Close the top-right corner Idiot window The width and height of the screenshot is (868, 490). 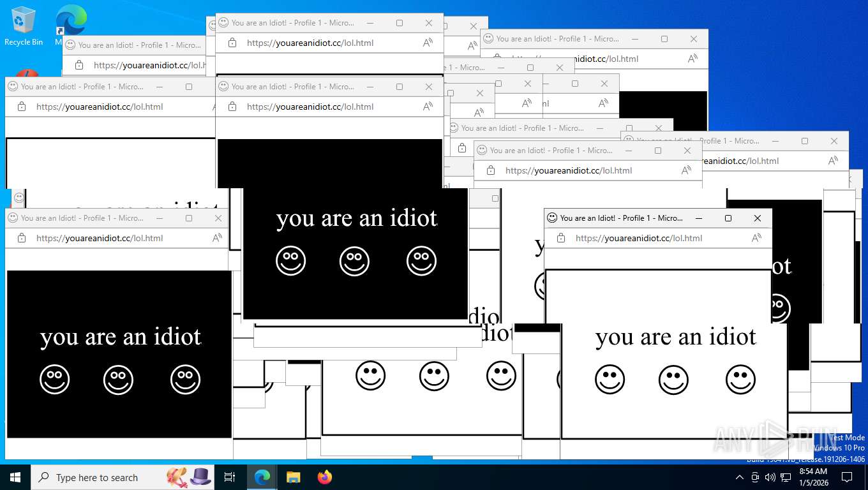click(x=694, y=39)
